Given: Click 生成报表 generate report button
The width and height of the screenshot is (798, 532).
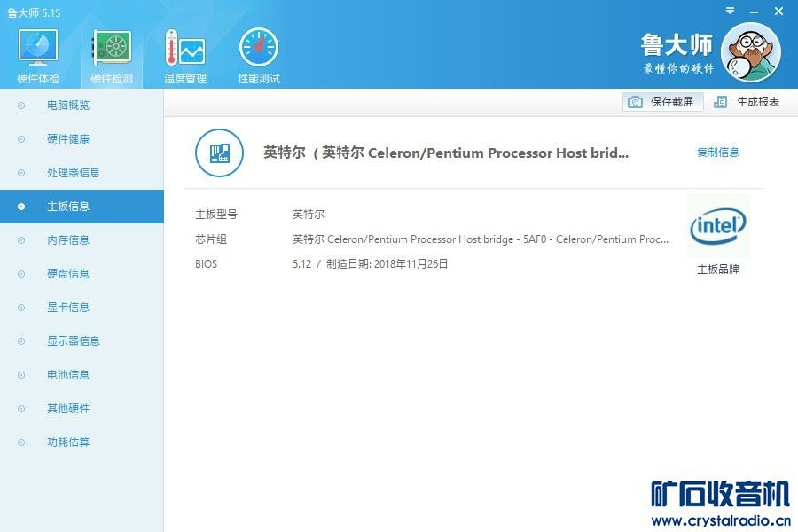Looking at the screenshot, I should click(747, 102).
